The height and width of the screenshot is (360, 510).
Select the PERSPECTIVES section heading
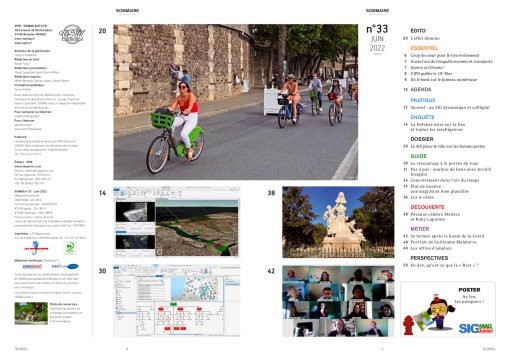(x=429, y=258)
